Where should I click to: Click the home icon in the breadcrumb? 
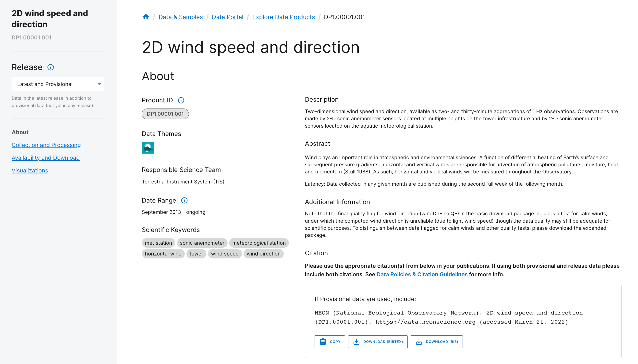(146, 16)
